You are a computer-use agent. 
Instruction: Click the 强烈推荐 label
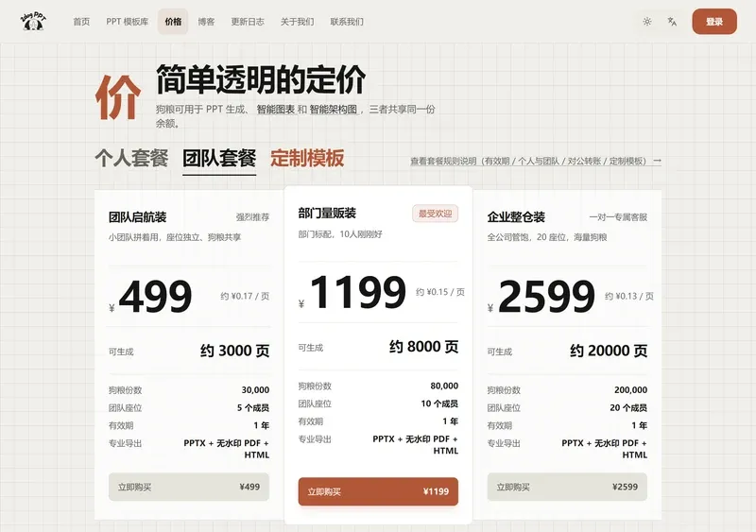pyautogui.click(x=252, y=217)
